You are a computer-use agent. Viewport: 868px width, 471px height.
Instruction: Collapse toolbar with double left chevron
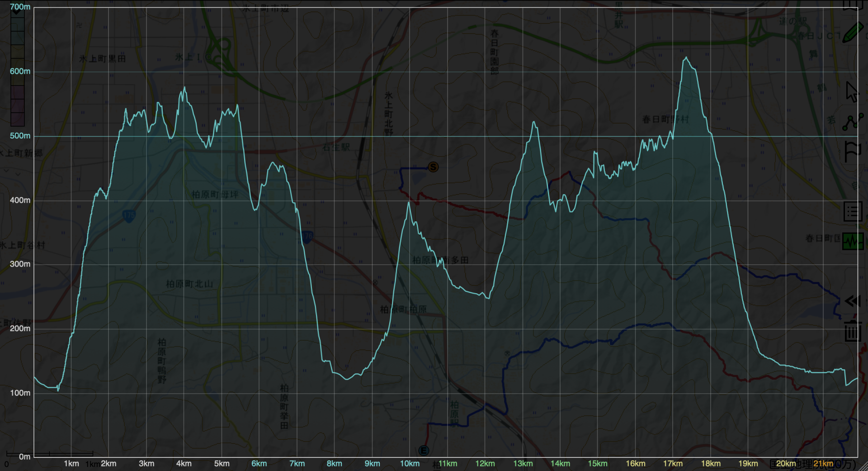[x=852, y=301]
